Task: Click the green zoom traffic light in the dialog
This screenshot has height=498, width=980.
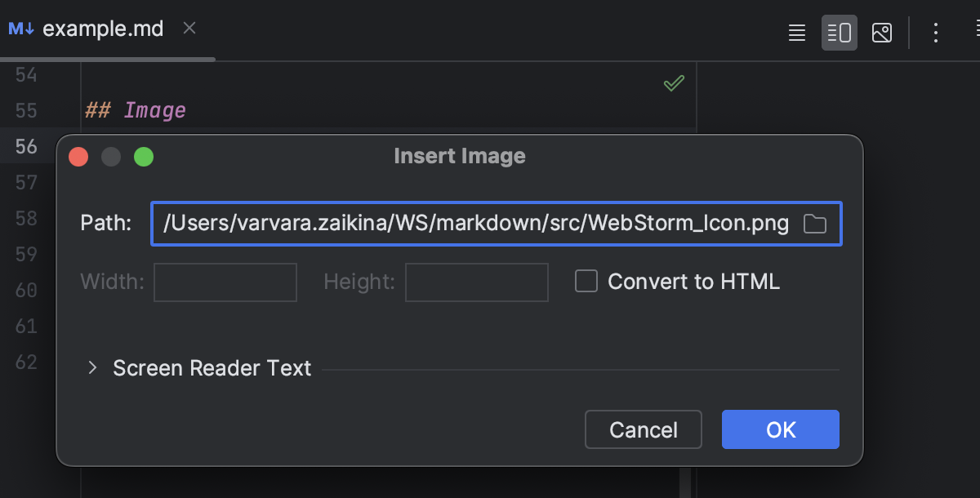Action: pos(144,156)
